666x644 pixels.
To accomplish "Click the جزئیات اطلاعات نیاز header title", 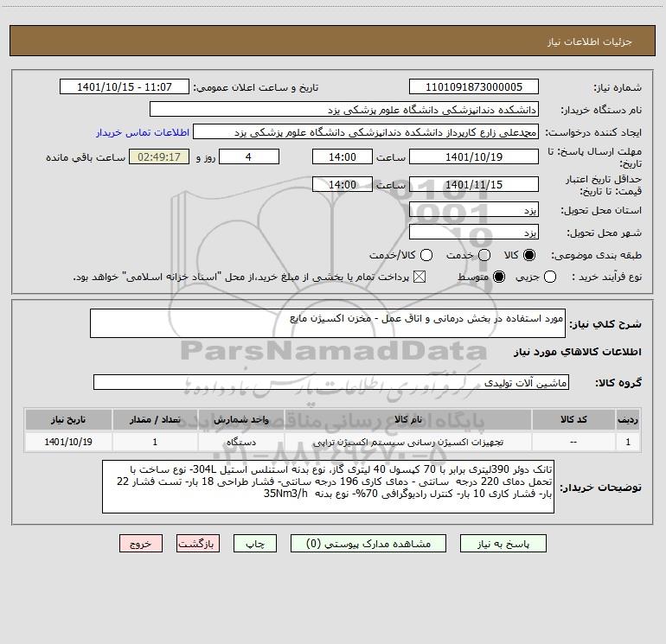I will point(590,41).
